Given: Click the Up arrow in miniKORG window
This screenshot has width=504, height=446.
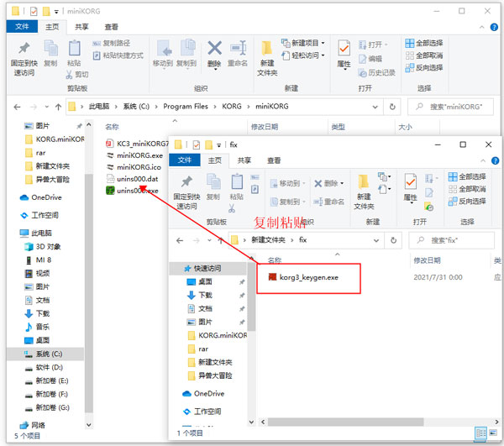Looking at the screenshot, I should (x=58, y=107).
